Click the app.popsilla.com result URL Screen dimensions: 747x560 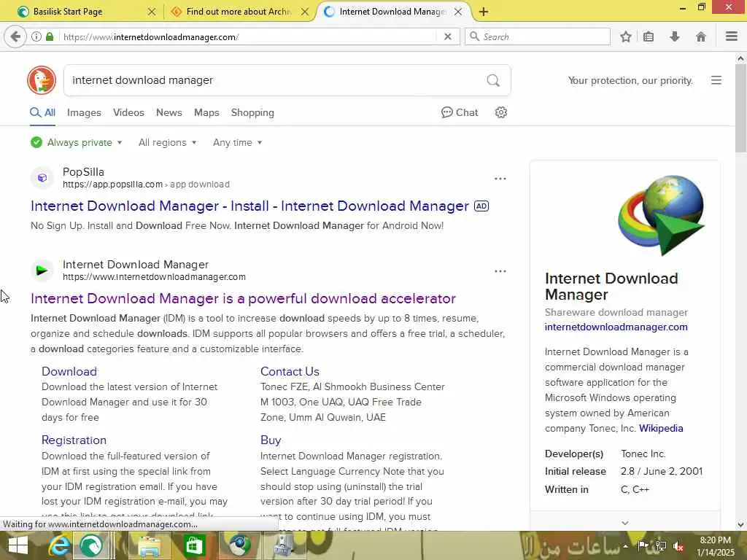[112, 184]
